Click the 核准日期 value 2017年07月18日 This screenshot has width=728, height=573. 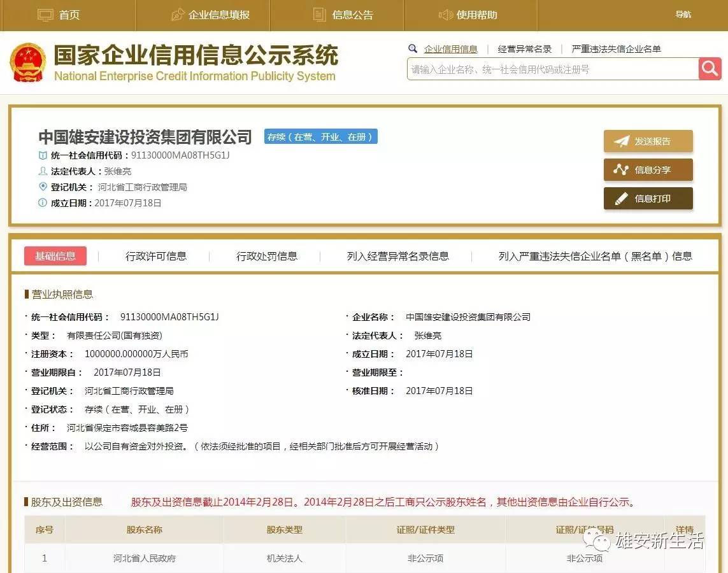439,391
